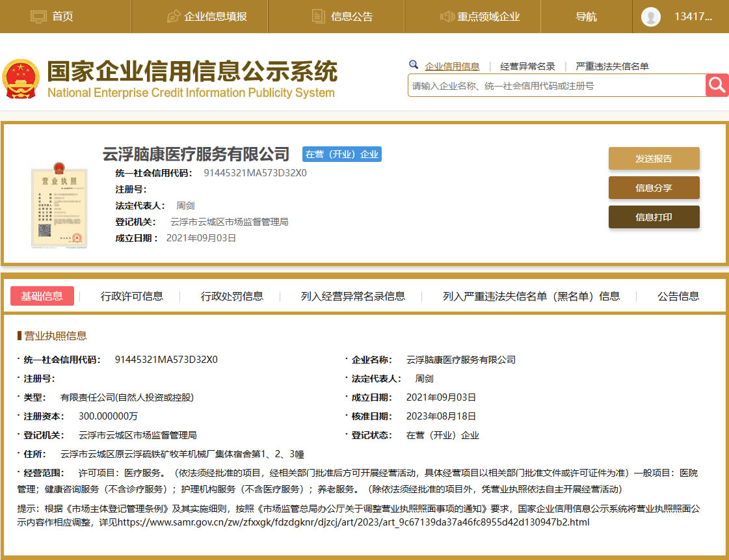Screen dimensions: 729x560
Task: Click the red magnifier search icon
Action: [717, 85]
